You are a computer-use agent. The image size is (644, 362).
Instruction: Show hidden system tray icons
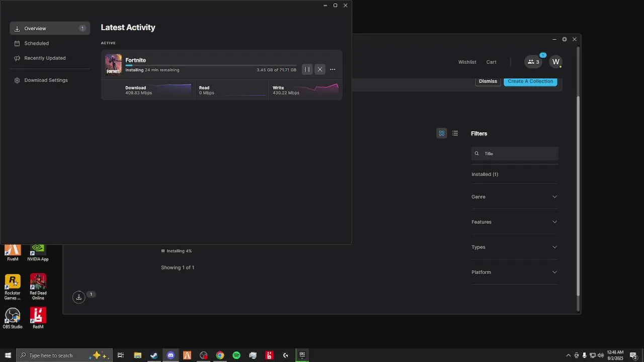pos(569,355)
